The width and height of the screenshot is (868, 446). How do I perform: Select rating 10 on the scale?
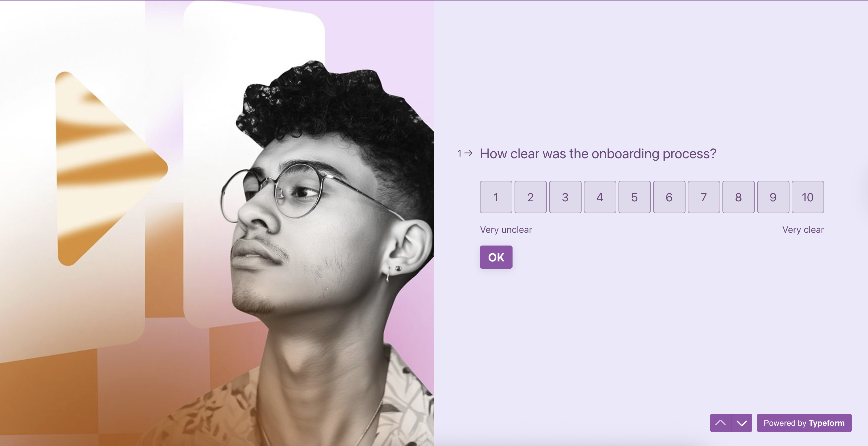tap(808, 197)
